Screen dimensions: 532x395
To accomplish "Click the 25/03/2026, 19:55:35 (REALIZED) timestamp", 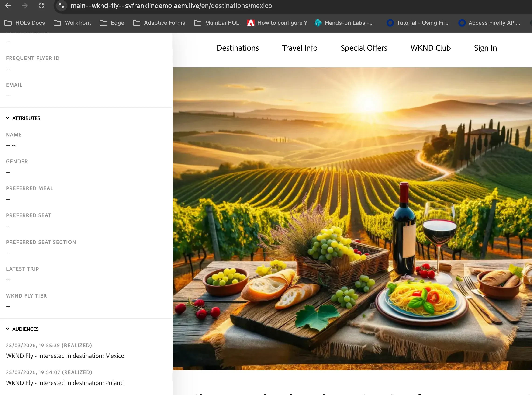I will pyautogui.click(x=49, y=345).
